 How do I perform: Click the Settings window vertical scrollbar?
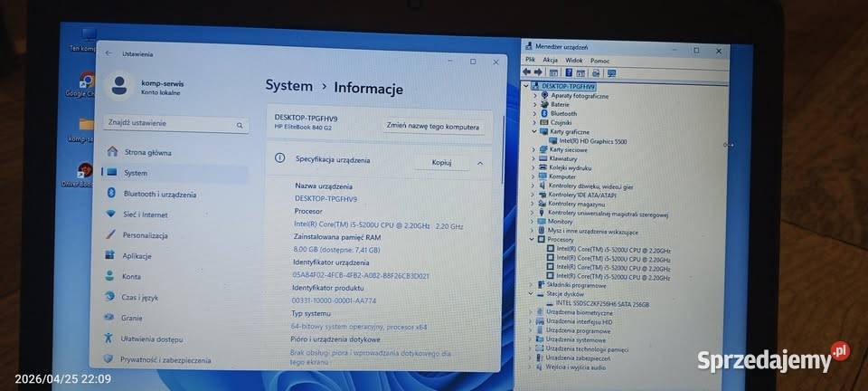click(504, 149)
